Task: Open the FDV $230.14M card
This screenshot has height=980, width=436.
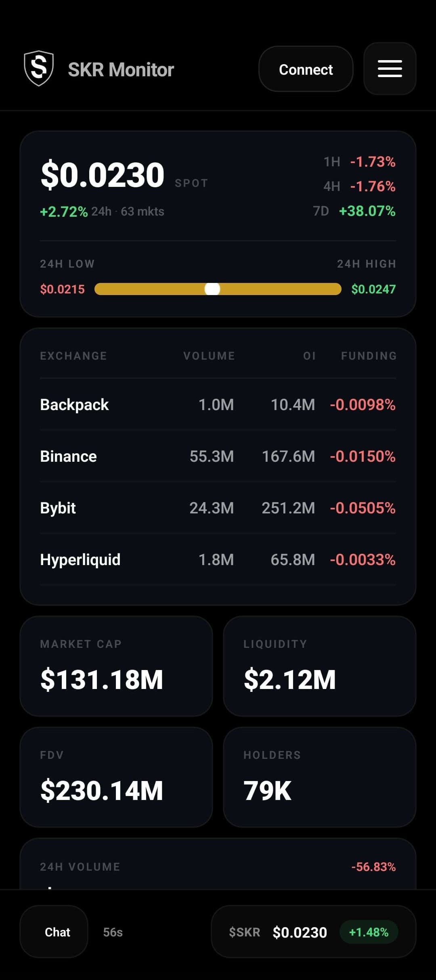Action: [x=116, y=777]
